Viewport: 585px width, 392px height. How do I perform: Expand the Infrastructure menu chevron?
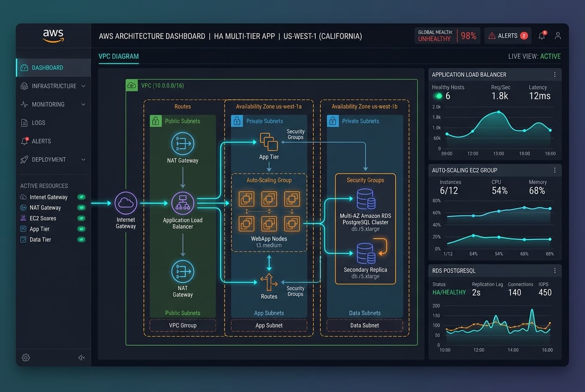[x=83, y=86]
